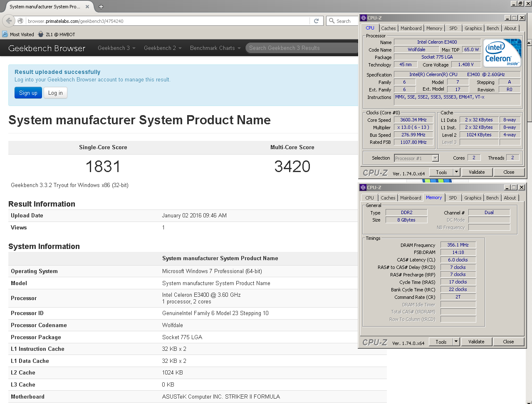
Task: Click Close in the top CPU-Z window
Action: (509, 172)
